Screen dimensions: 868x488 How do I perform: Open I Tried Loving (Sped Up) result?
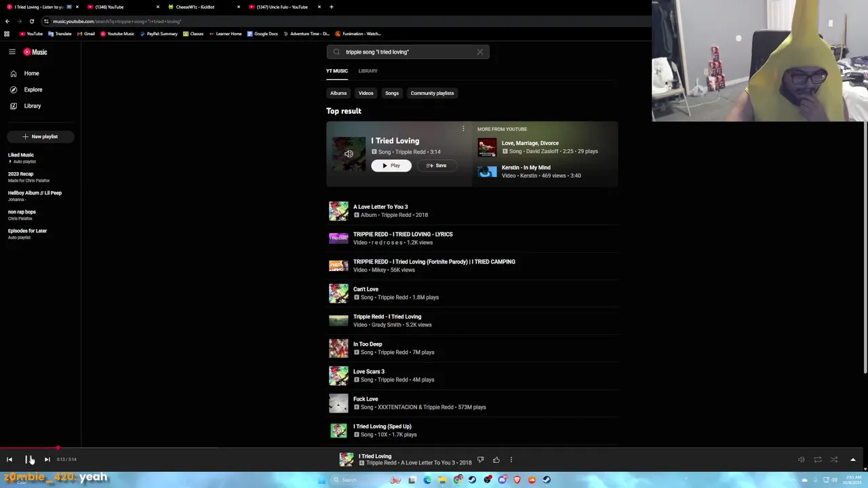tap(472, 430)
